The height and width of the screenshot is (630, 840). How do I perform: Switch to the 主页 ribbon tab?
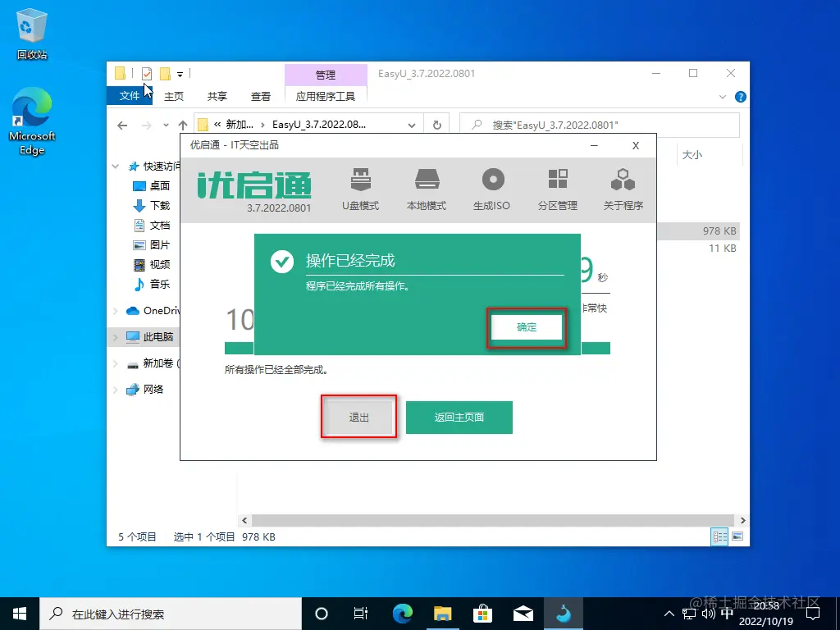pyautogui.click(x=174, y=97)
